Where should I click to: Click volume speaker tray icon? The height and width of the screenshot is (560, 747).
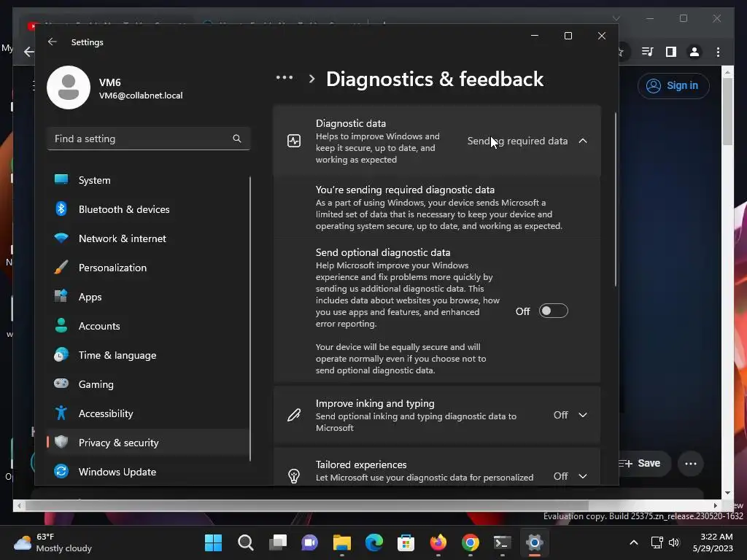[x=673, y=542]
